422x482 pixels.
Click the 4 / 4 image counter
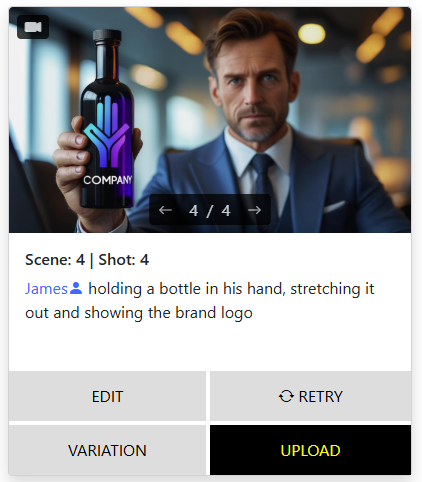(210, 210)
